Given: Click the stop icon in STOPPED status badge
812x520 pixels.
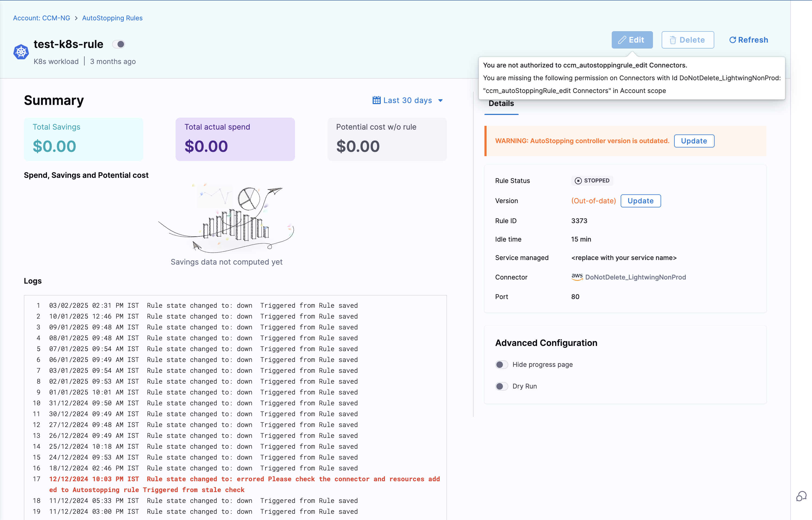Looking at the screenshot, I should point(578,181).
